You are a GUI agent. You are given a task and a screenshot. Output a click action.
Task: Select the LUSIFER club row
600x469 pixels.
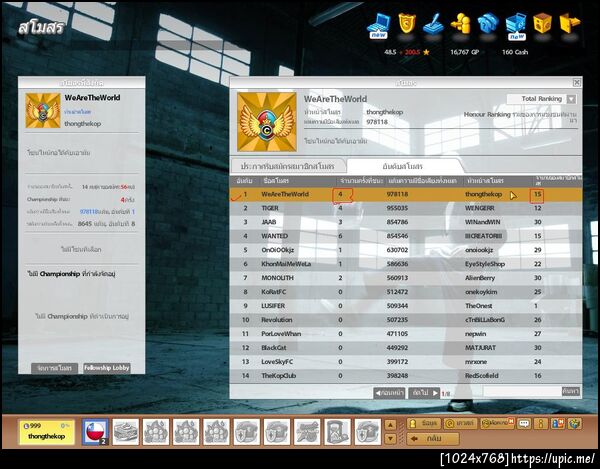(x=406, y=306)
